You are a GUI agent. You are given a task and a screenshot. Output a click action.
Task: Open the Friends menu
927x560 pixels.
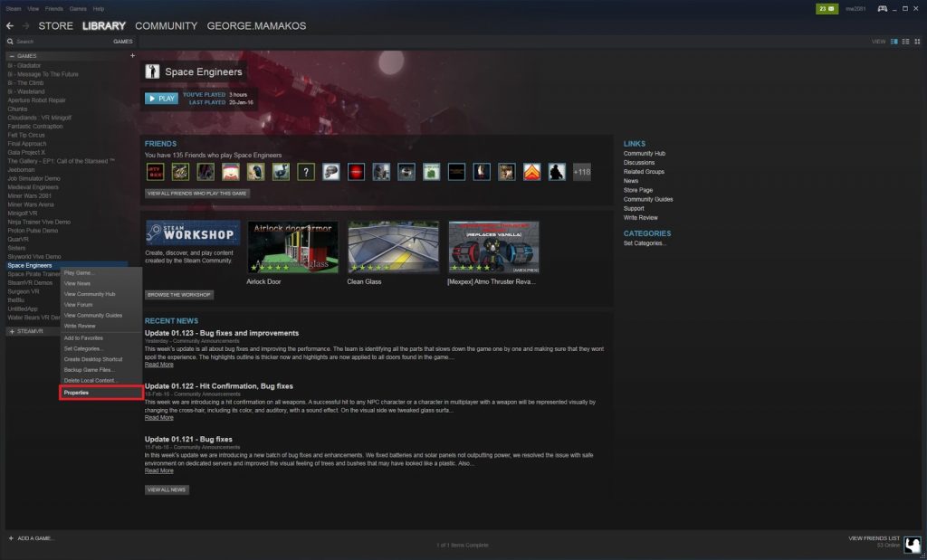53,9
